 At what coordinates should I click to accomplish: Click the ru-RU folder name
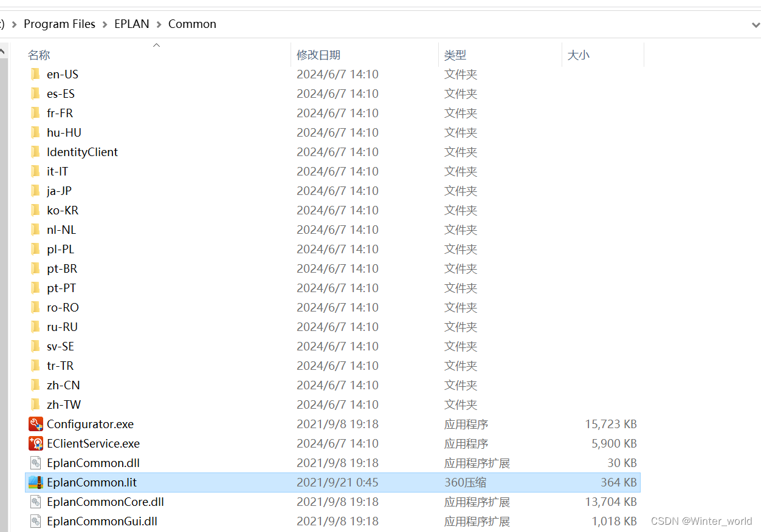click(x=62, y=327)
